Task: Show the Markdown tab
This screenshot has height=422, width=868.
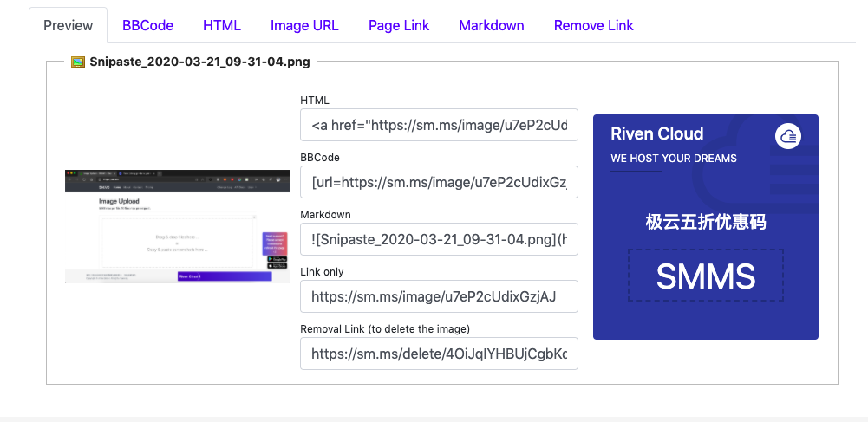Action: point(492,25)
